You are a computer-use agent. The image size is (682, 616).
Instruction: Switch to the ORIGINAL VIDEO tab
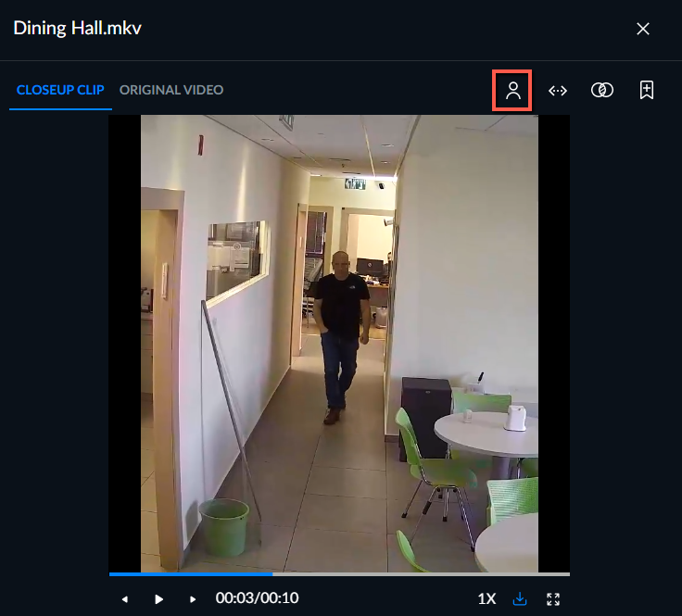point(171,90)
